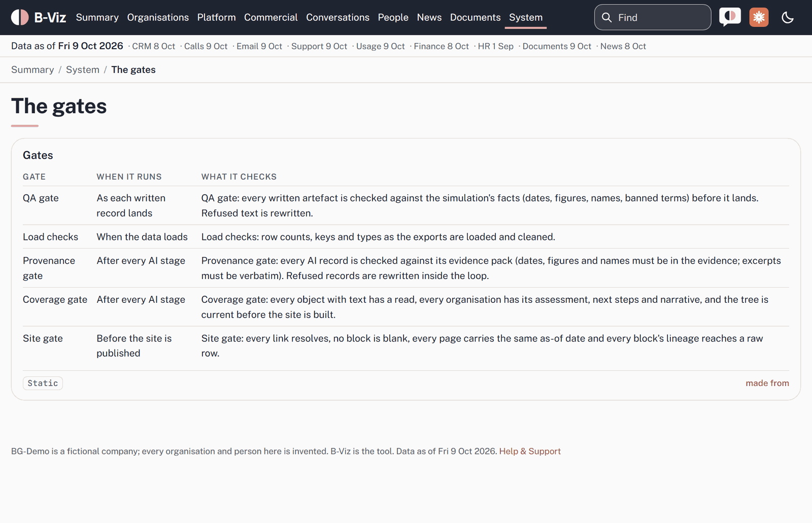The height and width of the screenshot is (523, 812).
Task: Click the B-Viz logo icon
Action: [x=20, y=17]
